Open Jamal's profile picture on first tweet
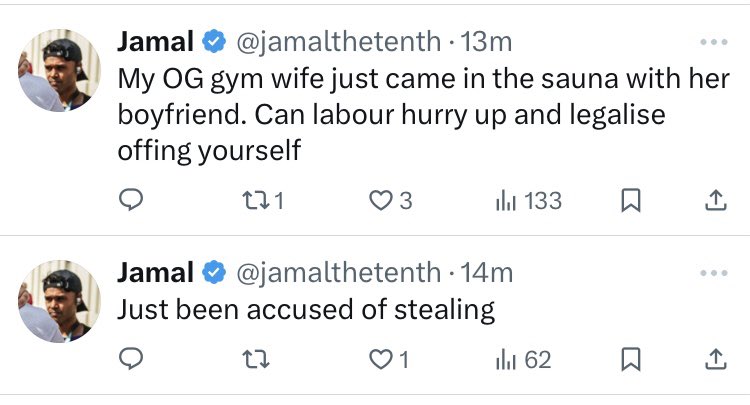Image resolution: width=750 pixels, height=405 pixels. coord(59,70)
